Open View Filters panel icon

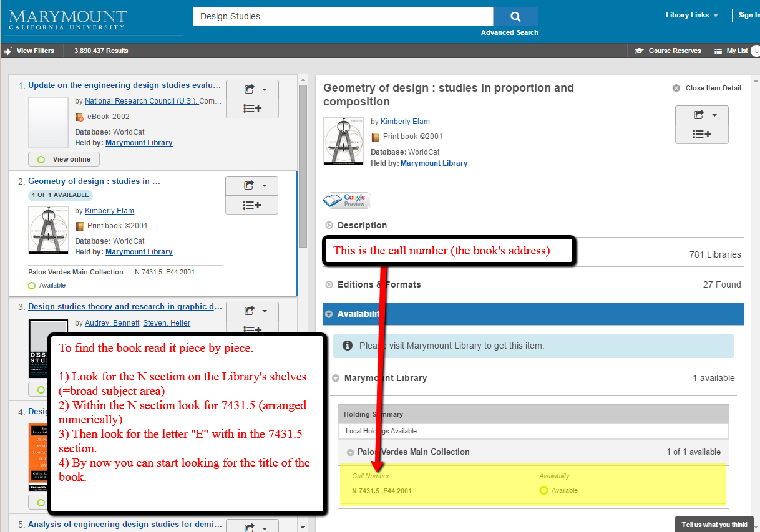click(x=8, y=51)
